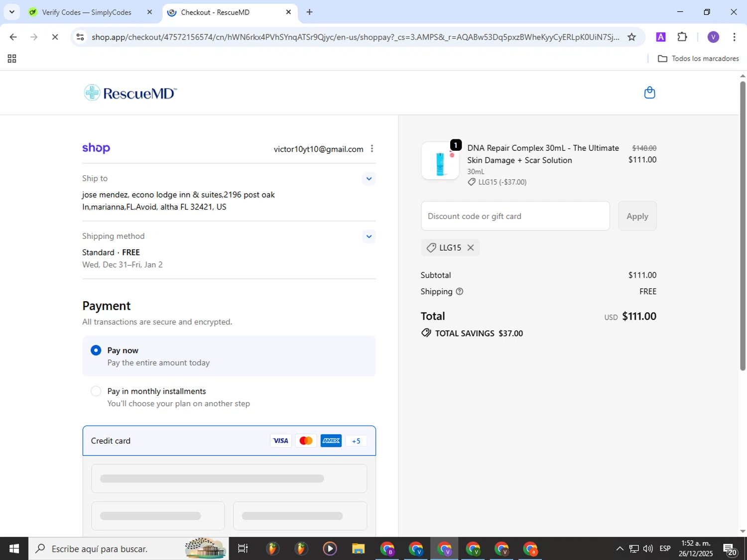Click the shipping info help icon

(x=460, y=292)
